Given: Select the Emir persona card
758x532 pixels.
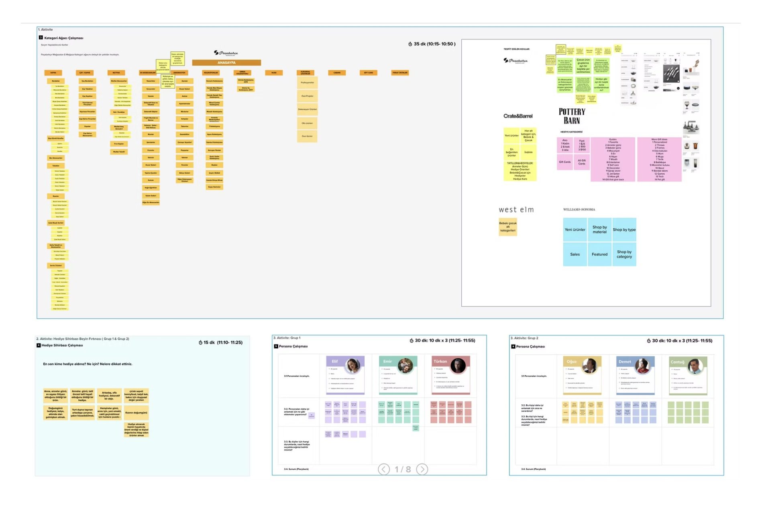Looking at the screenshot, I should [398, 375].
